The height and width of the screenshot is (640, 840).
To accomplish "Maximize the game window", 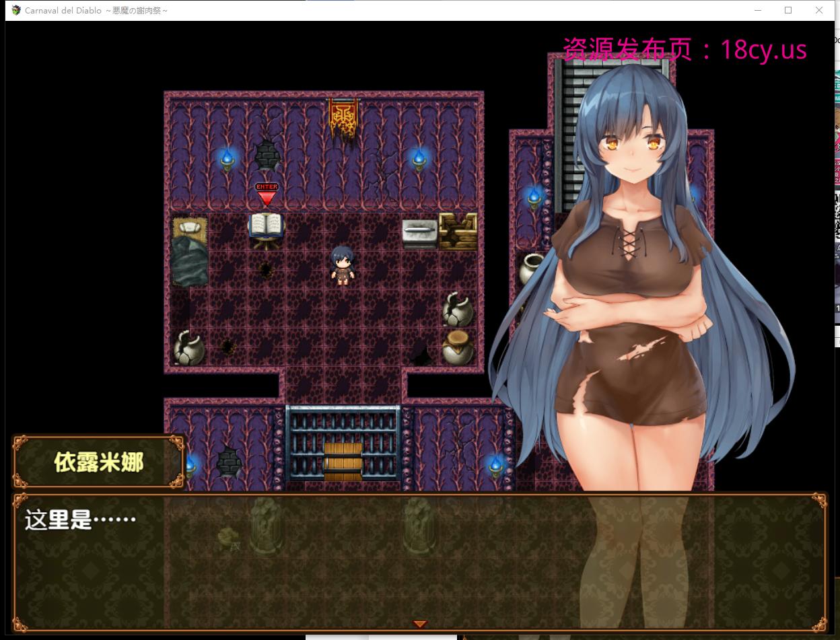I will pyautogui.click(x=788, y=10).
